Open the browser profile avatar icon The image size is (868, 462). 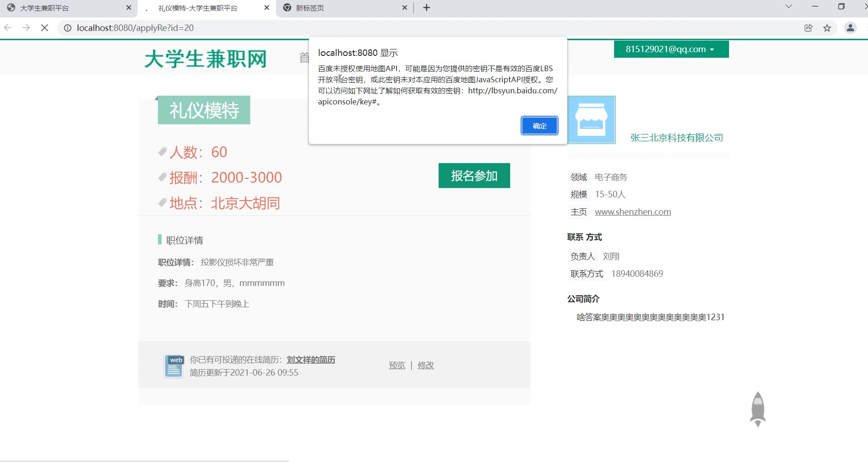pos(850,28)
